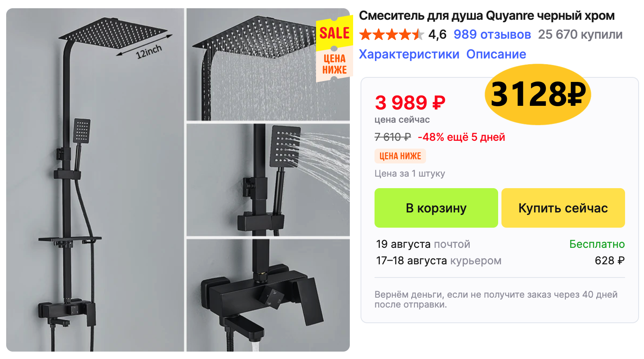Click the 3 989 ₽ current price
This screenshot has height=359, width=644.
click(x=410, y=103)
